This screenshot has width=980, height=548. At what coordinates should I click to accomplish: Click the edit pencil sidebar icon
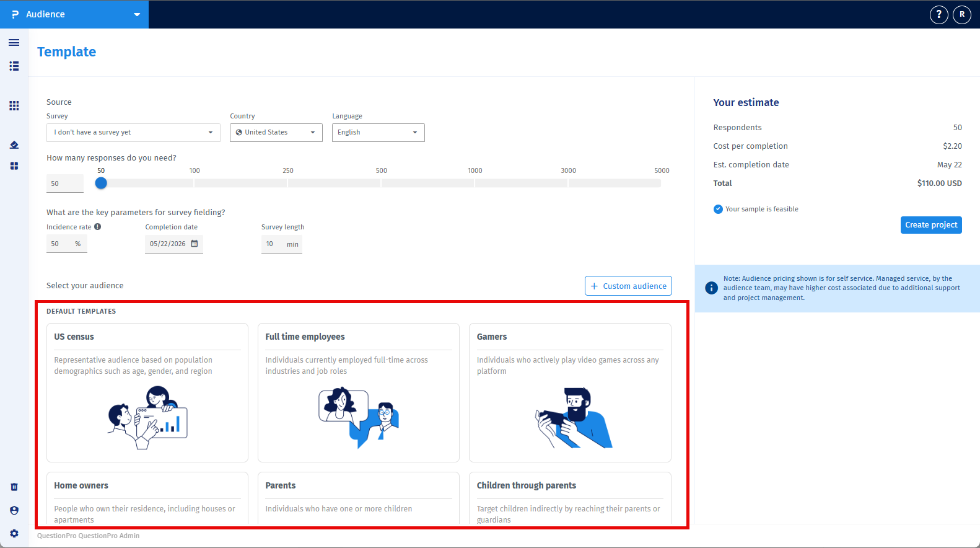click(14, 145)
